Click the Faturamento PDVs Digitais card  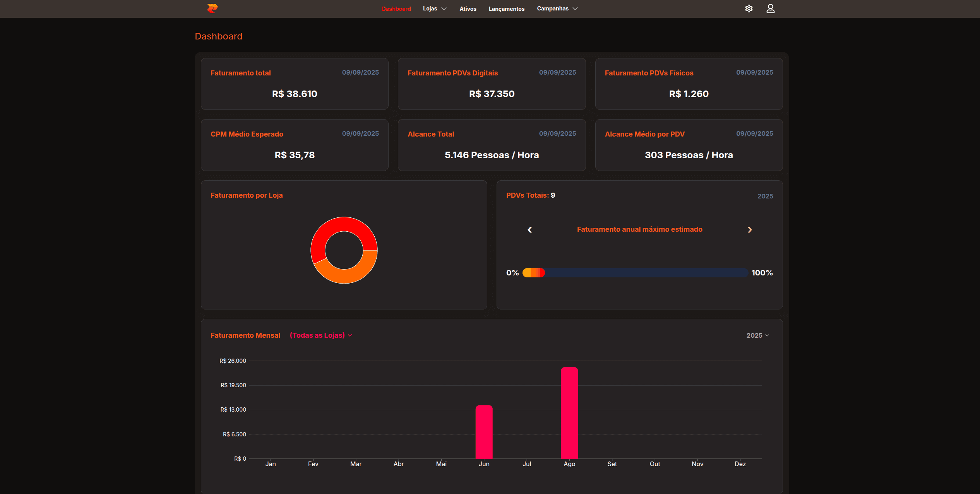[x=492, y=84]
